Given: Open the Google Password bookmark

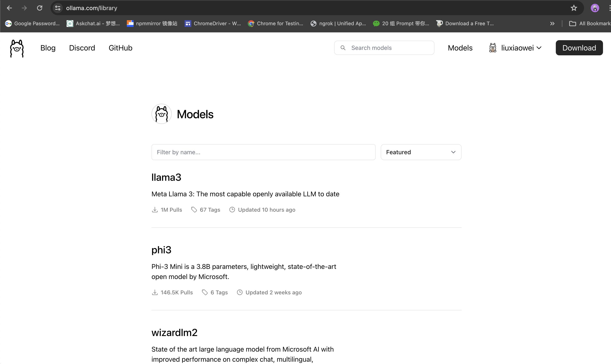Looking at the screenshot, I should (x=32, y=24).
